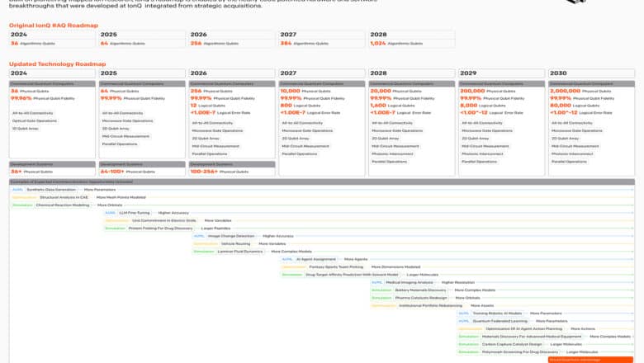Screen dimensions: 644x363
Task: Select the 'Training Robotic AI Models' use case
Action: coord(497,313)
